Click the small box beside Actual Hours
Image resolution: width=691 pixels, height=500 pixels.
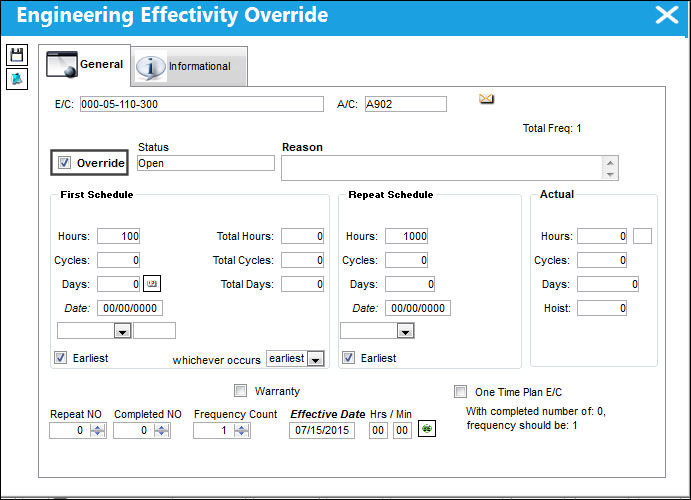[x=642, y=236]
